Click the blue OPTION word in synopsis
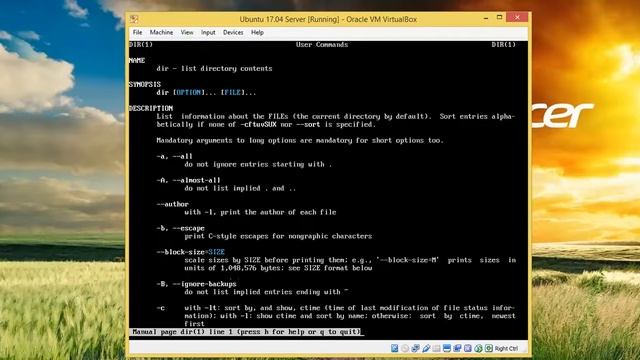640x360 pixels. (189, 93)
